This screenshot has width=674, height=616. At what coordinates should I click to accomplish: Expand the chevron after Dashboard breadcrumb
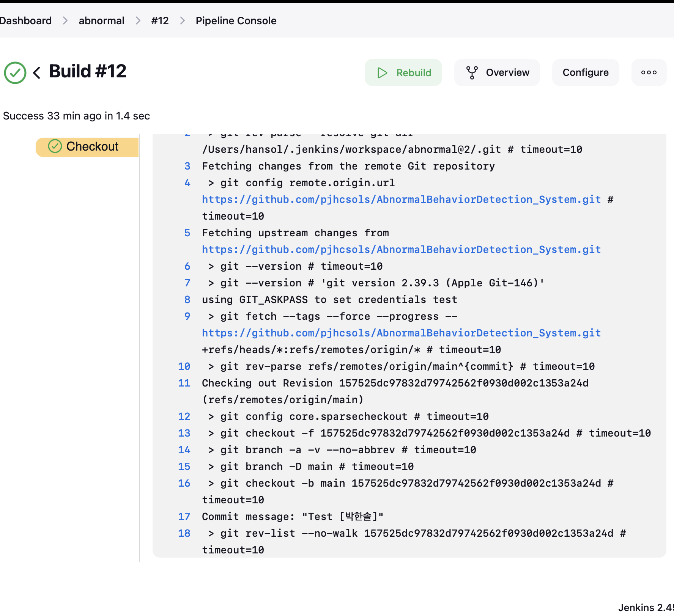(x=65, y=20)
